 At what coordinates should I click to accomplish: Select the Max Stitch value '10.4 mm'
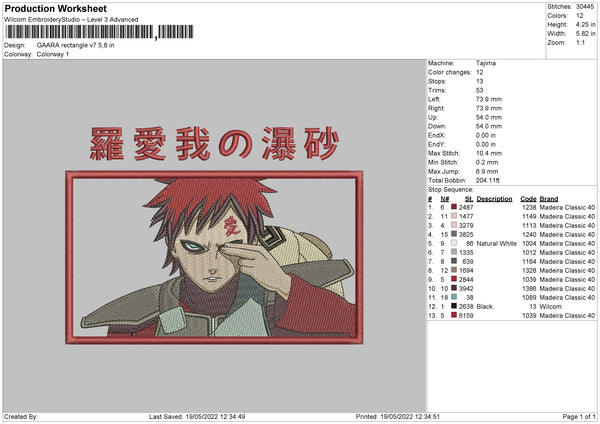point(489,153)
